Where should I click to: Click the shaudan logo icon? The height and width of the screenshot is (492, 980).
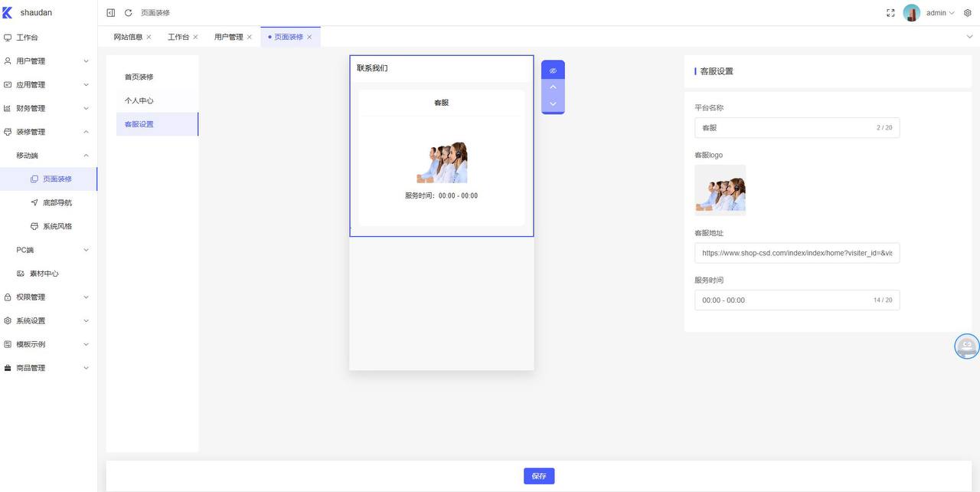click(8, 13)
